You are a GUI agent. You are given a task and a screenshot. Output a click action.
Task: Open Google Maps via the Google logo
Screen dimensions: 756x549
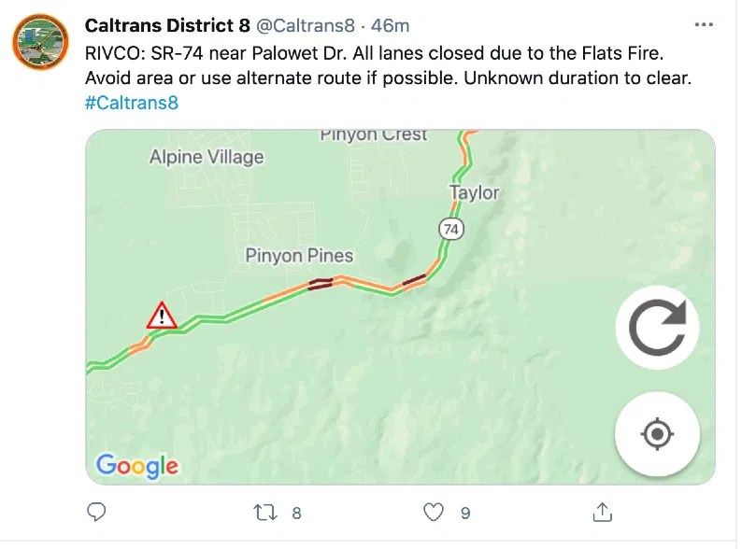136,467
